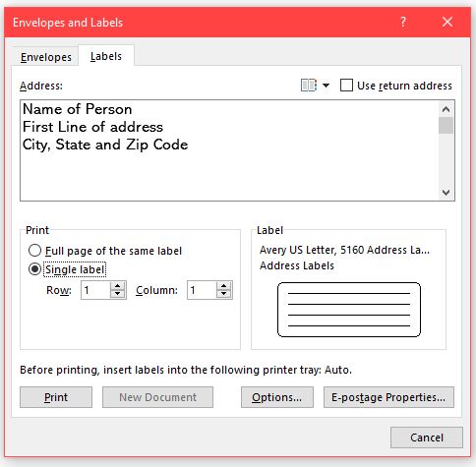Click address box scroll down arrow

click(446, 193)
